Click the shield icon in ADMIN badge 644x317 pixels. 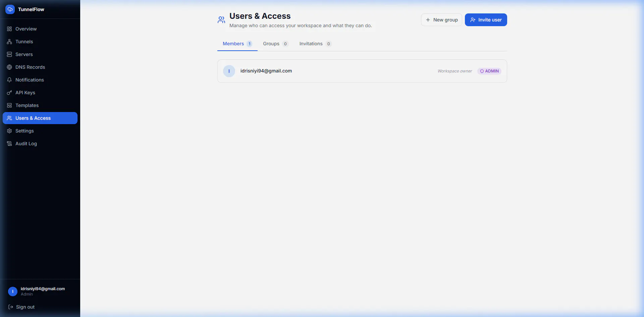tap(482, 71)
